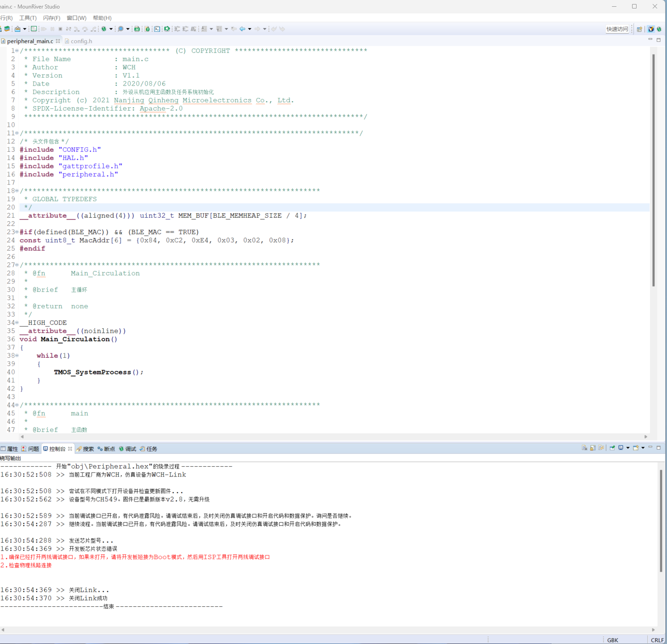This screenshot has width=667, height=644.
Task: Switch to the config.h editor tab
Action: [x=81, y=41]
